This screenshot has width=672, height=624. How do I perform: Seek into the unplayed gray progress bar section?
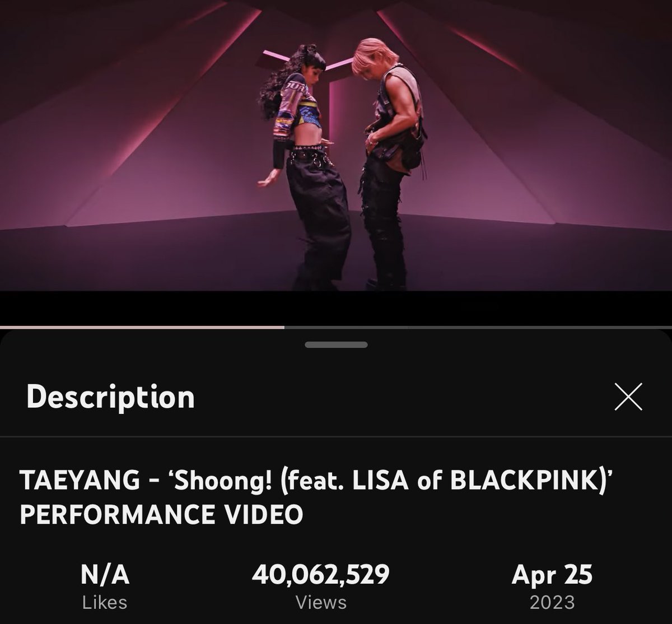tap(478, 327)
